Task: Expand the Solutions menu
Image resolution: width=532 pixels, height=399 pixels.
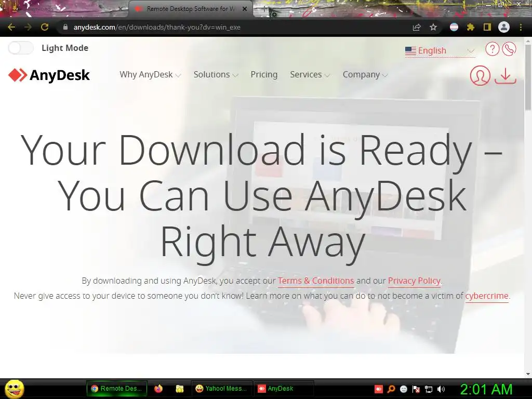Action: (216, 75)
